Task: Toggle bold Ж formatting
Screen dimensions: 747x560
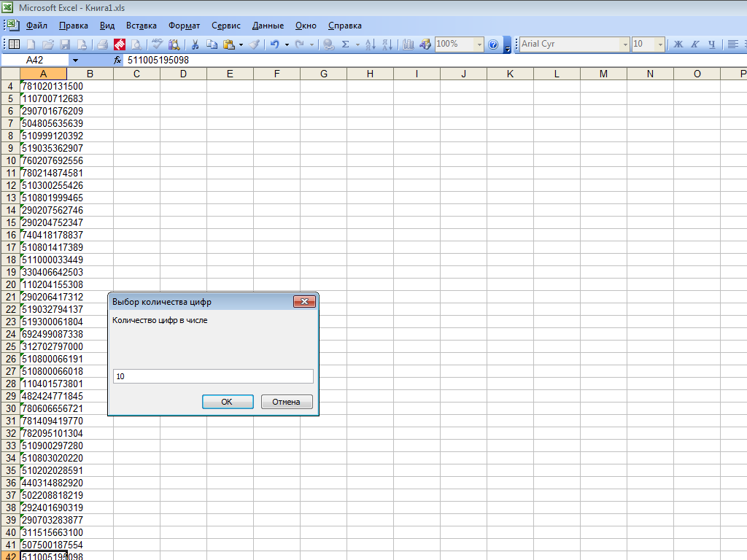Action: (678, 44)
